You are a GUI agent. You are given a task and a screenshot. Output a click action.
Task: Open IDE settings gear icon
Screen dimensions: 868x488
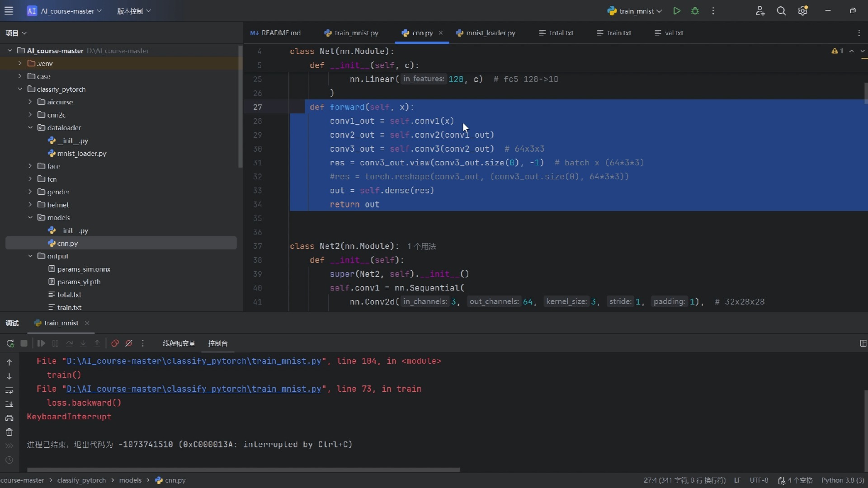click(802, 11)
